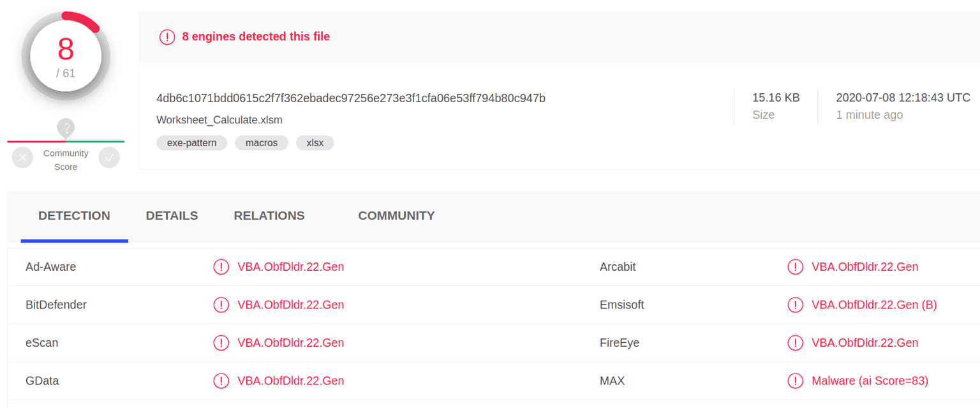Click the warning icon in eScan row

click(221, 343)
